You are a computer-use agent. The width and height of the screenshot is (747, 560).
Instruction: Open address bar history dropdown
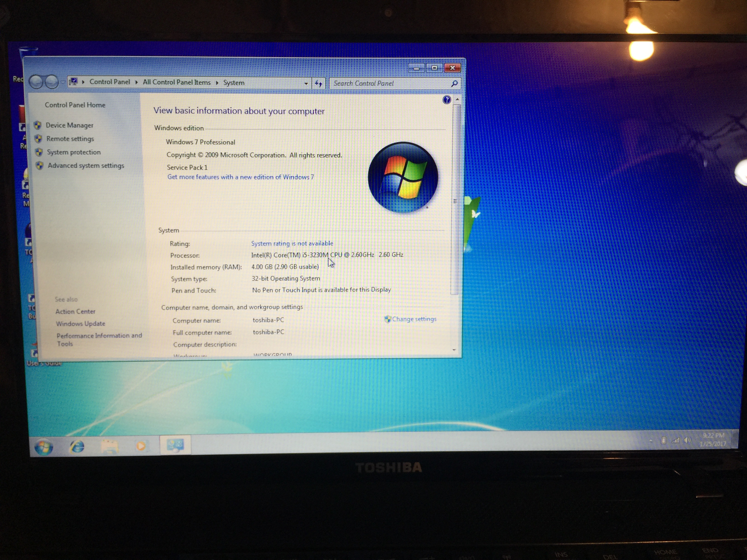pyautogui.click(x=306, y=83)
